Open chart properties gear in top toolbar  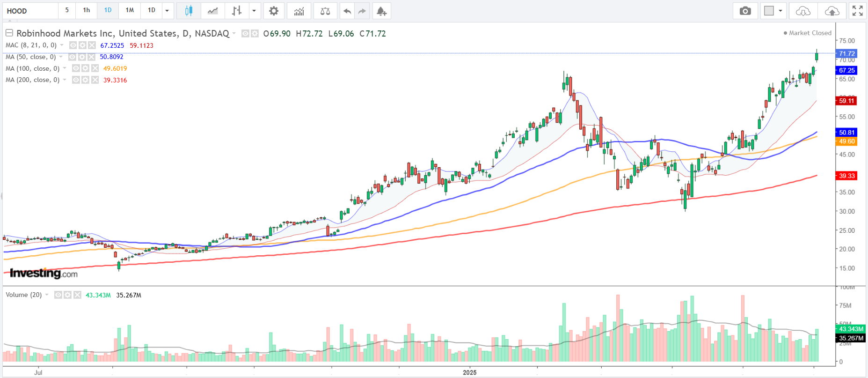tap(274, 11)
